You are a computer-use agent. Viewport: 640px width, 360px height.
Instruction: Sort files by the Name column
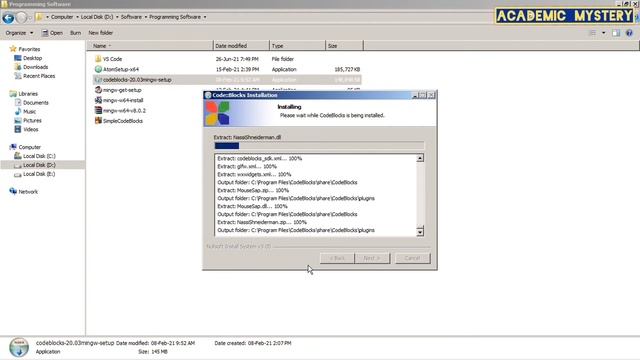[x=149, y=46]
